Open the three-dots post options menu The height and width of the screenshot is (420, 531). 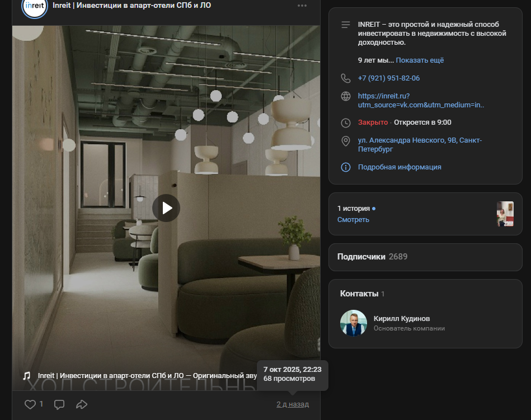(x=302, y=6)
